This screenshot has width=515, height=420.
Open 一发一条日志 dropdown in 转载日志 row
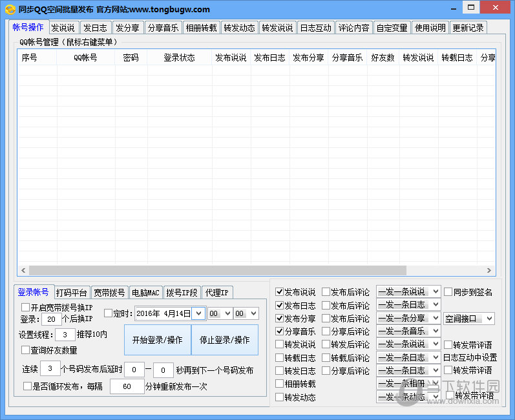point(408,357)
